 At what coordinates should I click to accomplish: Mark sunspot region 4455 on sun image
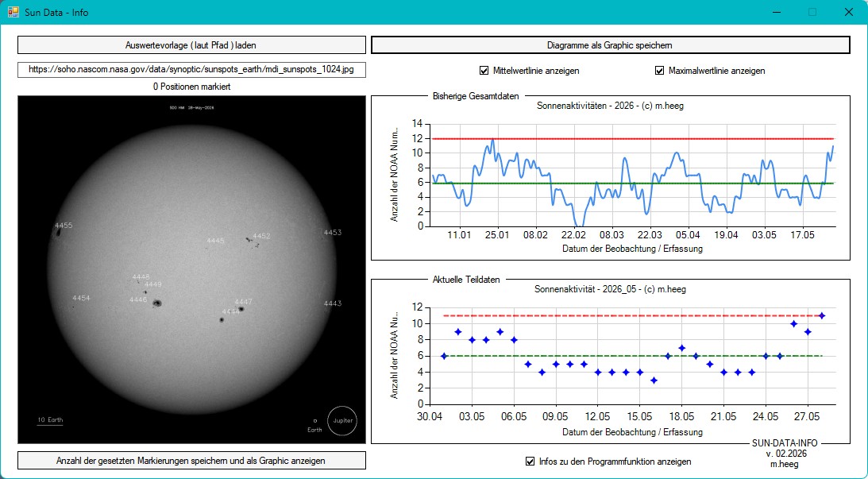pyautogui.click(x=63, y=226)
